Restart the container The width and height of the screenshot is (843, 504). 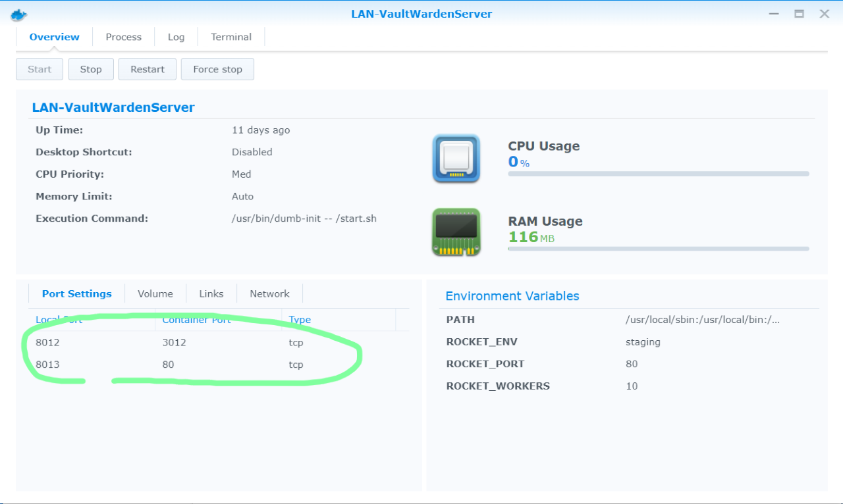(x=148, y=69)
